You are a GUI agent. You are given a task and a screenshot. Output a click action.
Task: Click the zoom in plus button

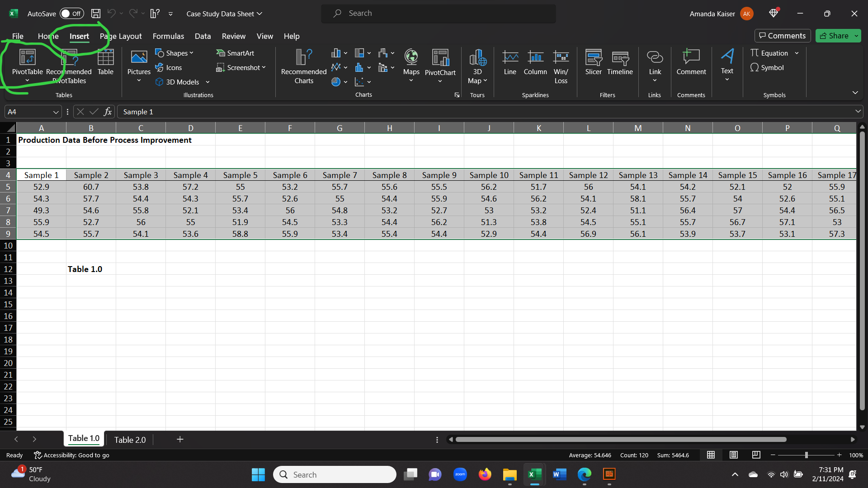pyautogui.click(x=839, y=455)
